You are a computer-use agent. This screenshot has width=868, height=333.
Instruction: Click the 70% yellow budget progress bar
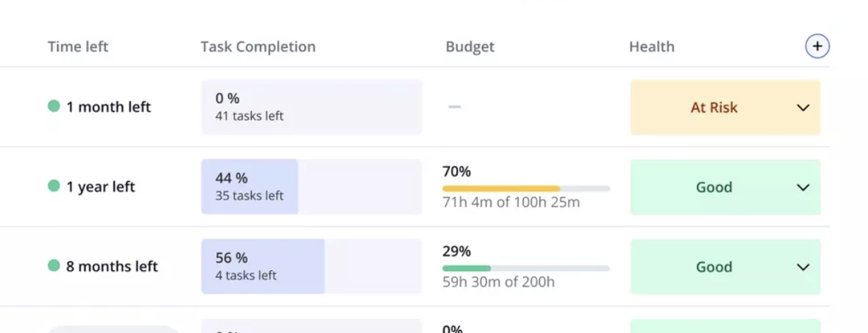526,188
